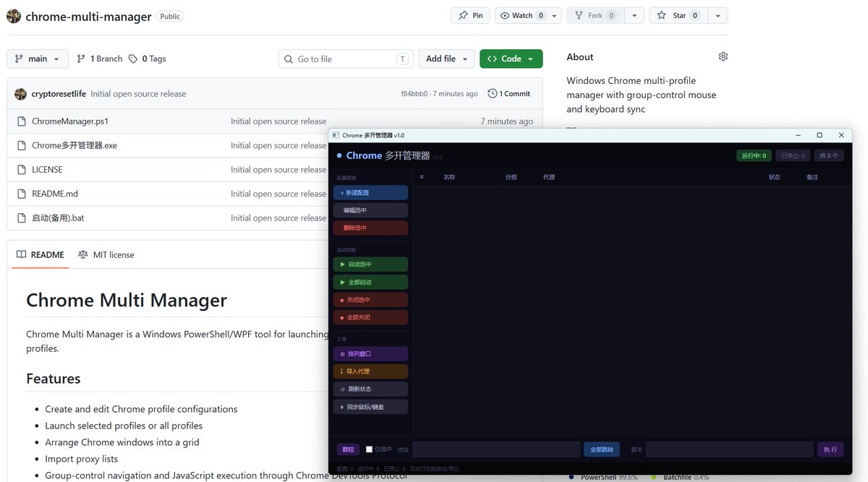Click the cryptoresetlife avatar in commit bar
This screenshot has width=868, height=482.
pos(20,94)
